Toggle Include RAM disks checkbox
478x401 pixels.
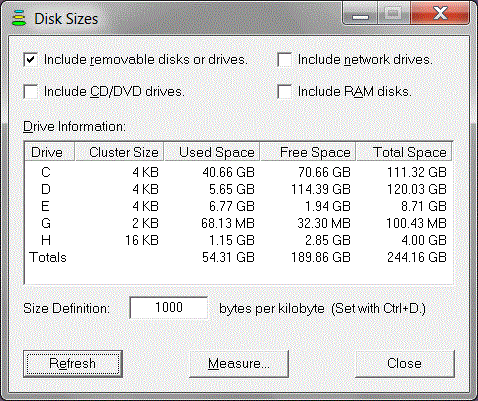point(284,92)
